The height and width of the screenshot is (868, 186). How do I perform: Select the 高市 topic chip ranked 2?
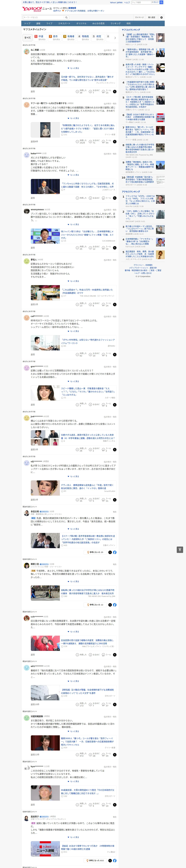tap(55, 38)
